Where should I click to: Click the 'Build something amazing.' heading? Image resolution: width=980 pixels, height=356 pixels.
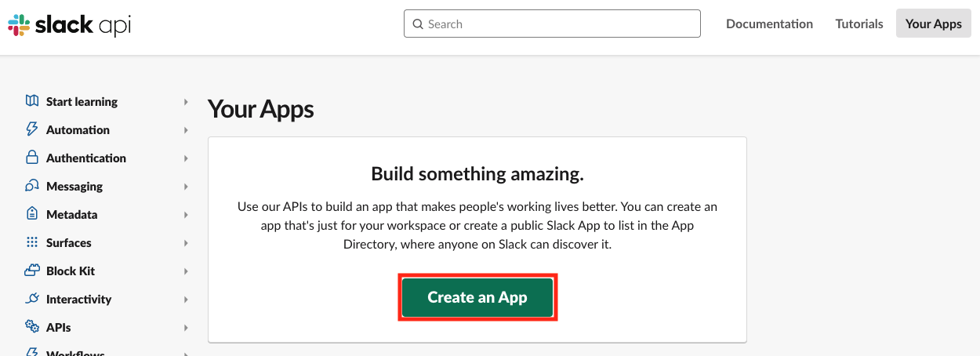[477, 174]
